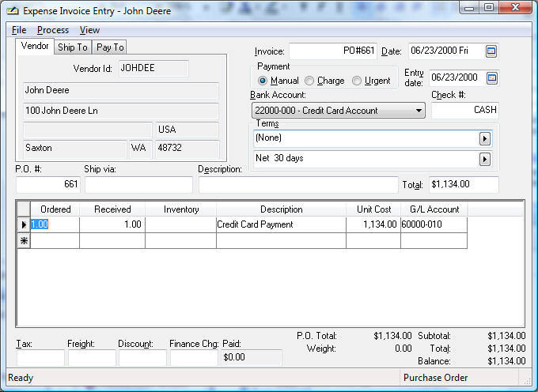Click the Total amount field

[464, 184]
